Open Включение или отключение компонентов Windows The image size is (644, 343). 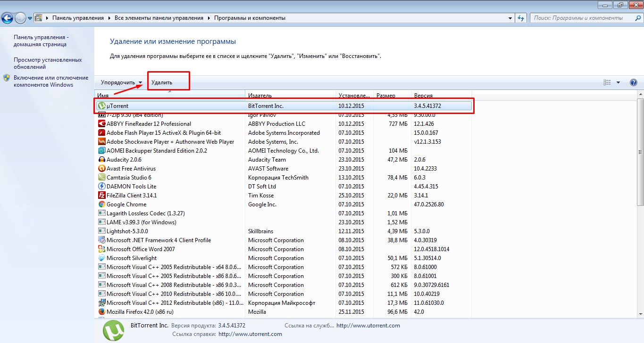point(50,81)
